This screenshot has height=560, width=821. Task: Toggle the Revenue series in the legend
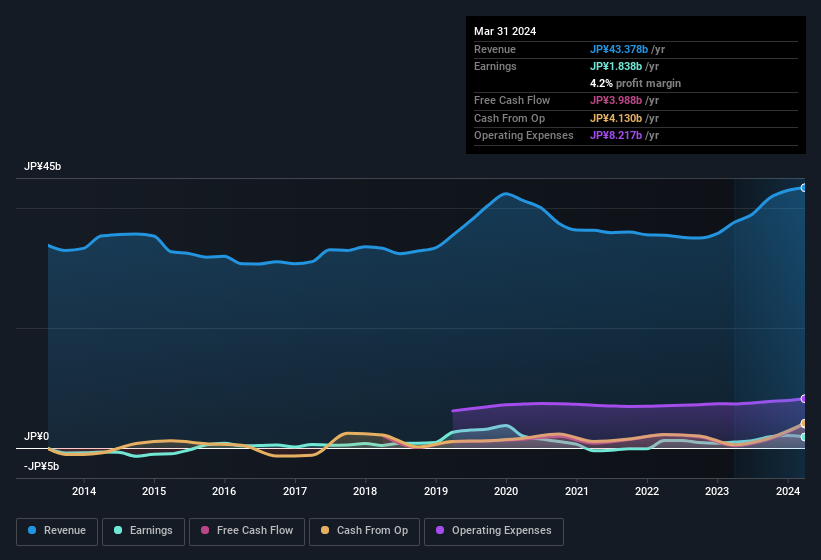[64, 531]
